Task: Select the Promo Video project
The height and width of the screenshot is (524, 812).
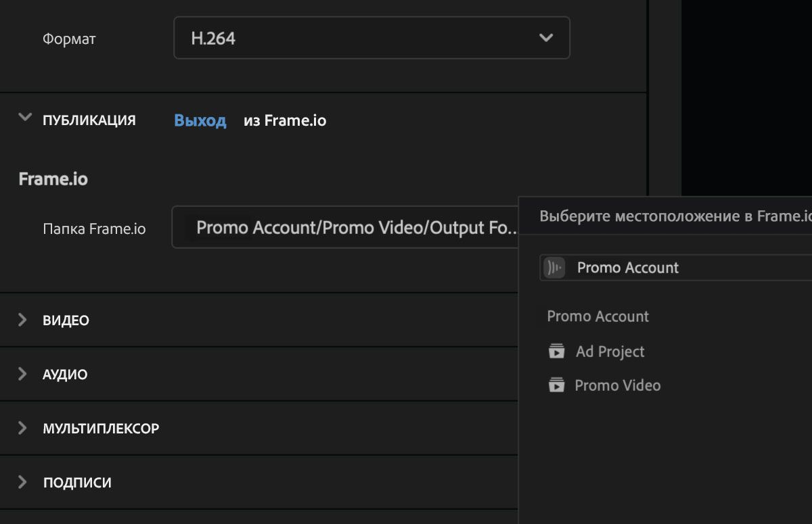Action: tap(617, 385)
